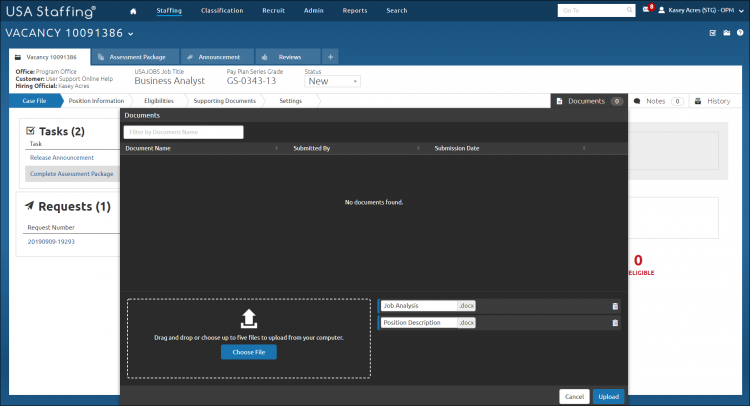Switch to the Assessment Package tab
750x406 pixels.
[135, 57]
